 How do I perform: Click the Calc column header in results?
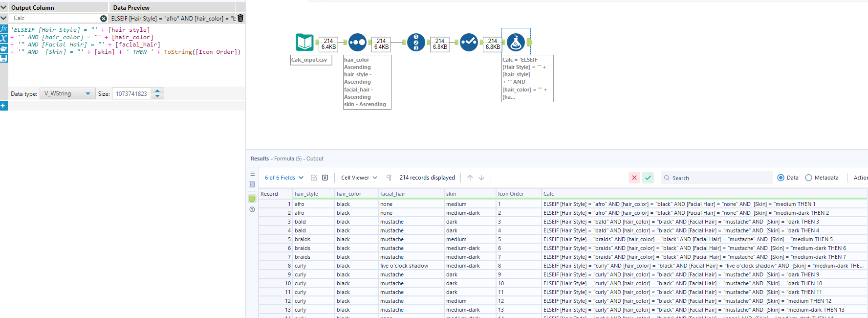[x=704, y=194]
